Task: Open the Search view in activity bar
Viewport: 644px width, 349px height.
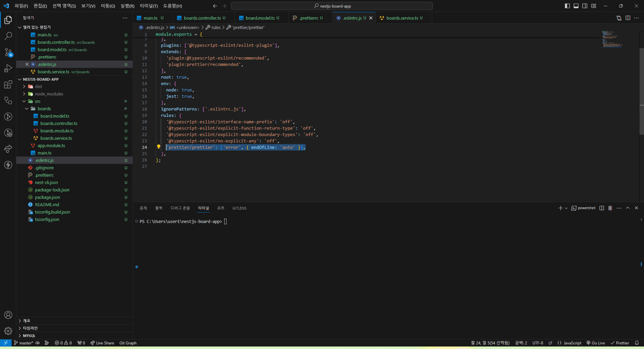Action: click(x=8, y=36)
